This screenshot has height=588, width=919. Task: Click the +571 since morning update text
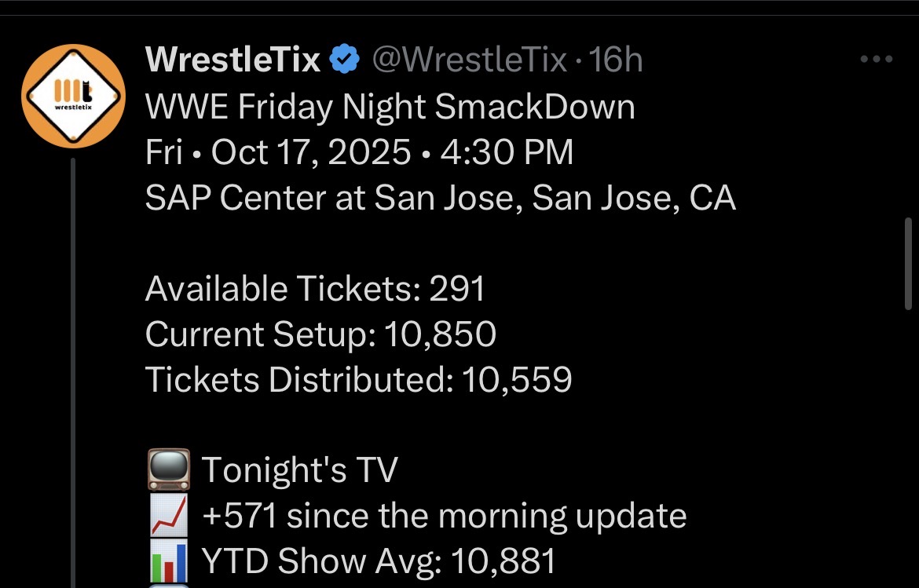pyautogui.click(x=444, y=516)
